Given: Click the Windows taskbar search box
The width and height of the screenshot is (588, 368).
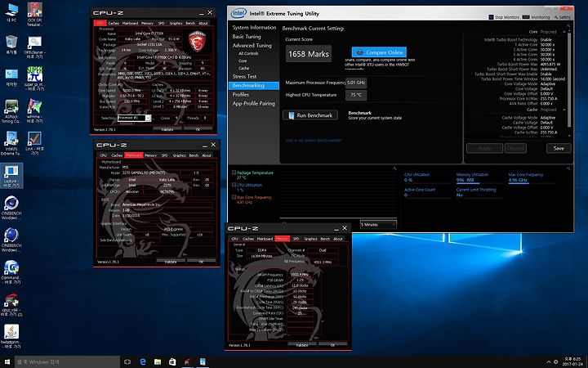Looking at the screenshot, I should pos(67,362).
